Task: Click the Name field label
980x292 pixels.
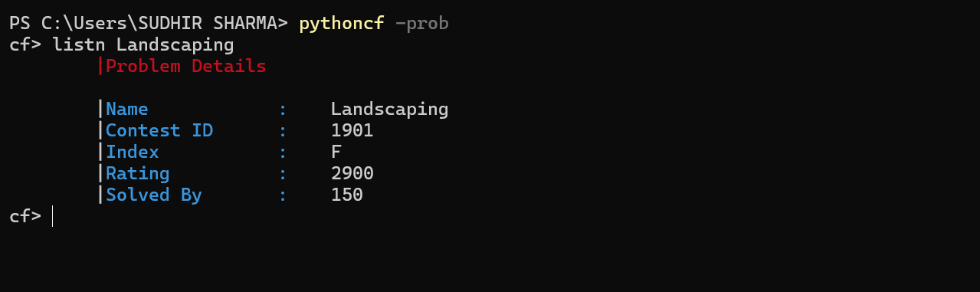Action: 126,109
